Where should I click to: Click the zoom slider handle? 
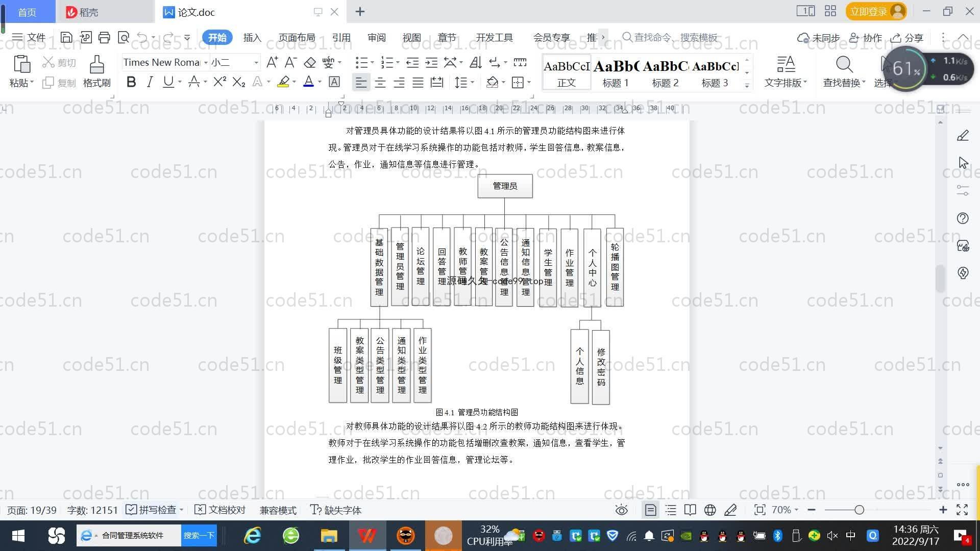click(x=859, y=510)
